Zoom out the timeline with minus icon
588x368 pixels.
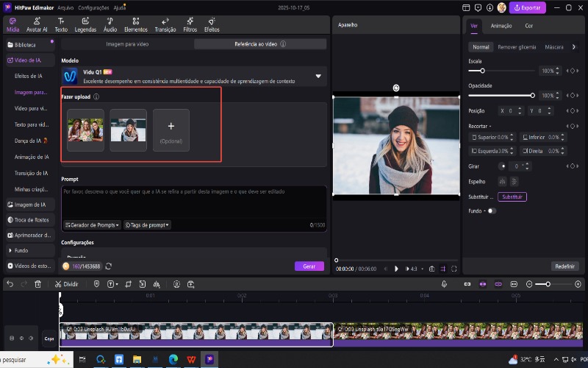tap(529, 284)
